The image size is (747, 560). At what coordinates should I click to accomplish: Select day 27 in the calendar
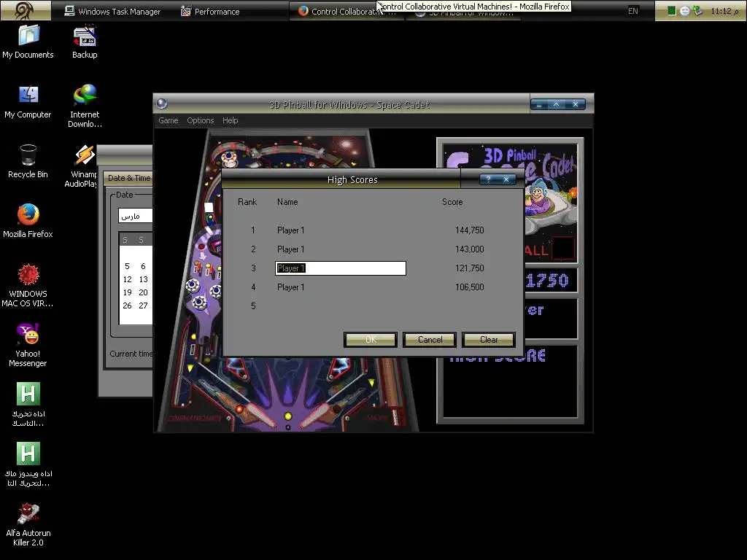pyautogui.click(x=143, y=306)
